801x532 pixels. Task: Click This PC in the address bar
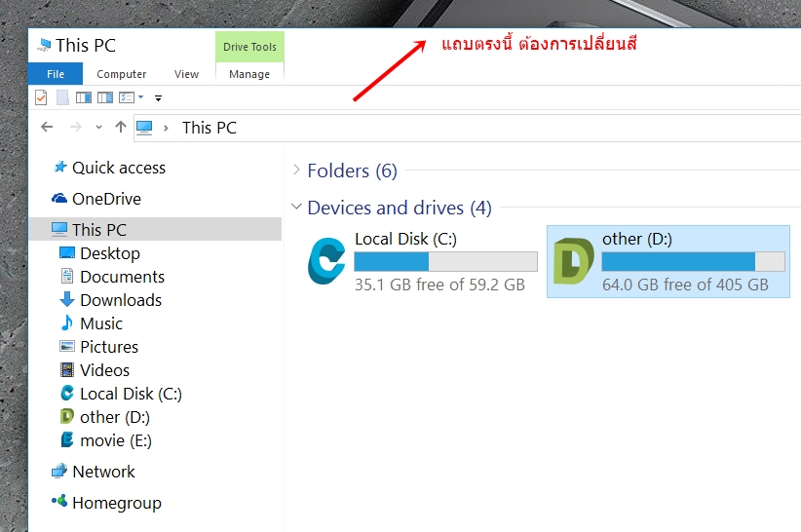[x=210, y=128]
